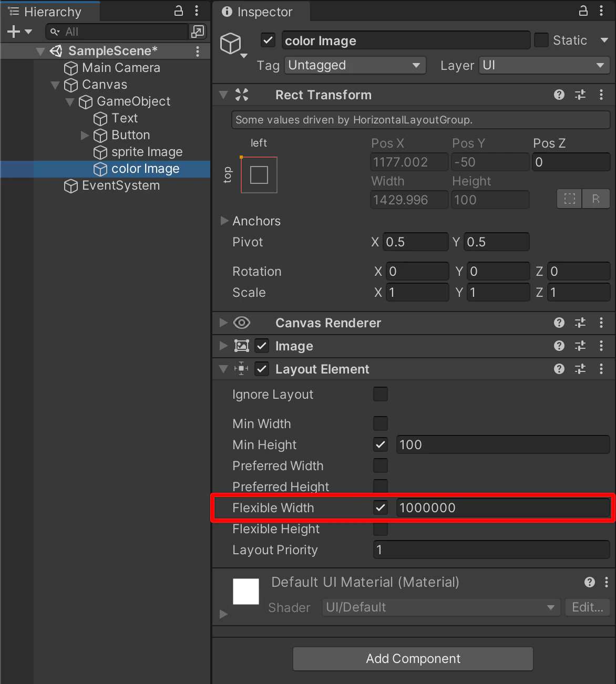Disable the Image component checkbox
Screen dimensions: 616x684
[x=262, y=346]
